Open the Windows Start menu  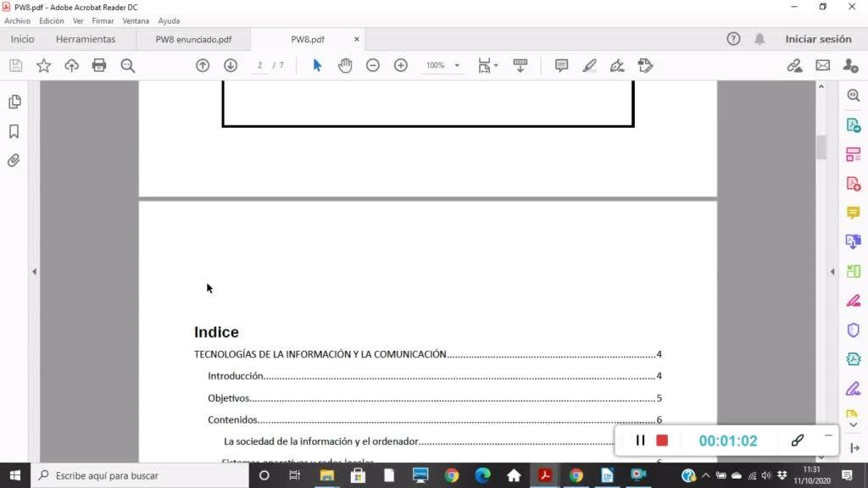(x=15, y=475)
